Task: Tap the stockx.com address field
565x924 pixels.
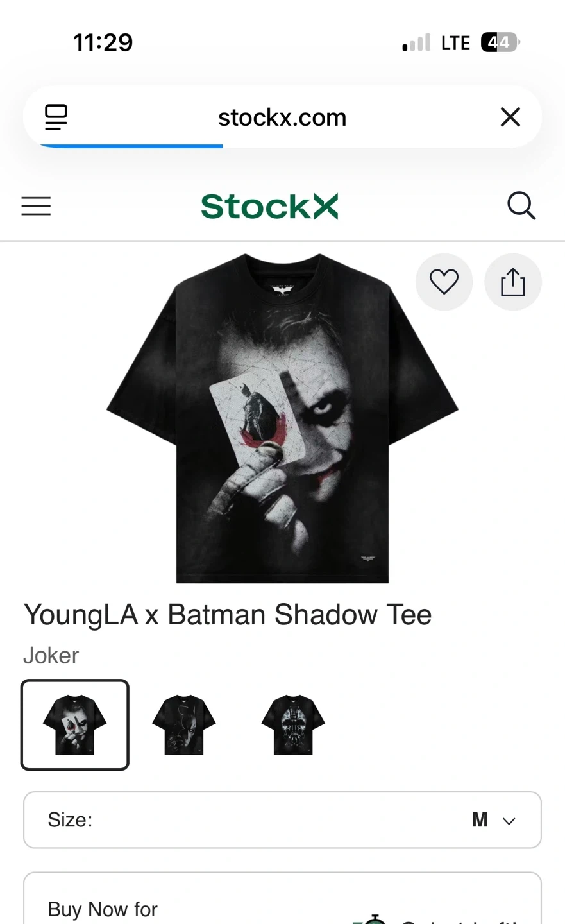Action: (282, 117)
